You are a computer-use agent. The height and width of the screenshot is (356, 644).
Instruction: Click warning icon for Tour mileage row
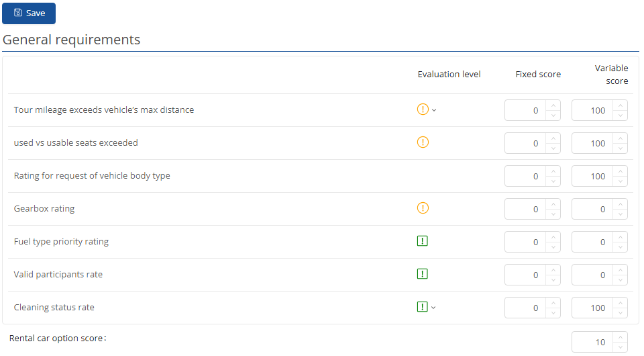pos(423,109)
